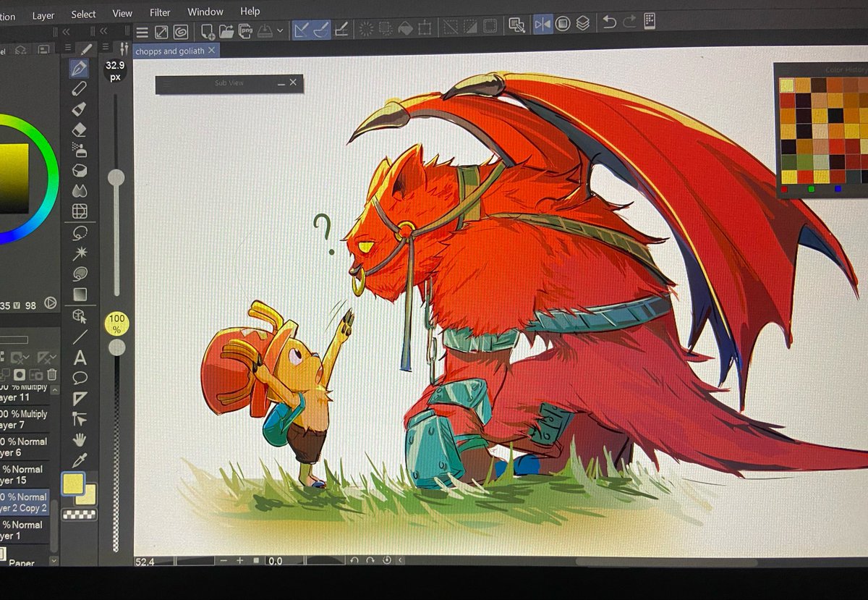Viewport: 868px width, 600px height.
Task: Expand the tool property options menu
Action: tap(106, 46)
